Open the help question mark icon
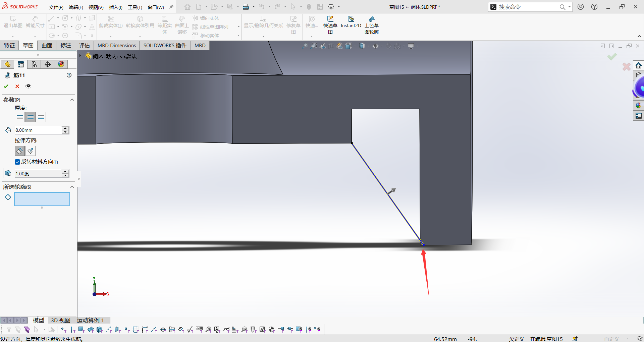Viewport: 644px width, 342px height. point(594,7)
